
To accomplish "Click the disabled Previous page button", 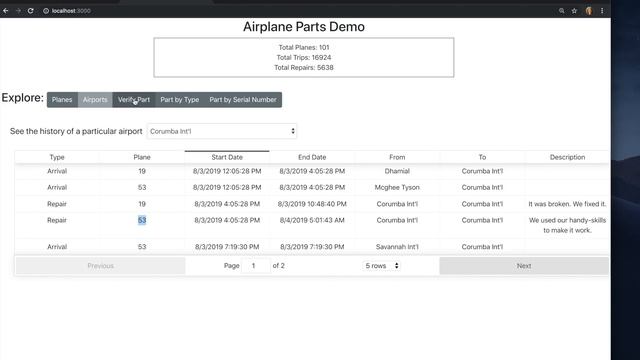I will click(100, 266).
